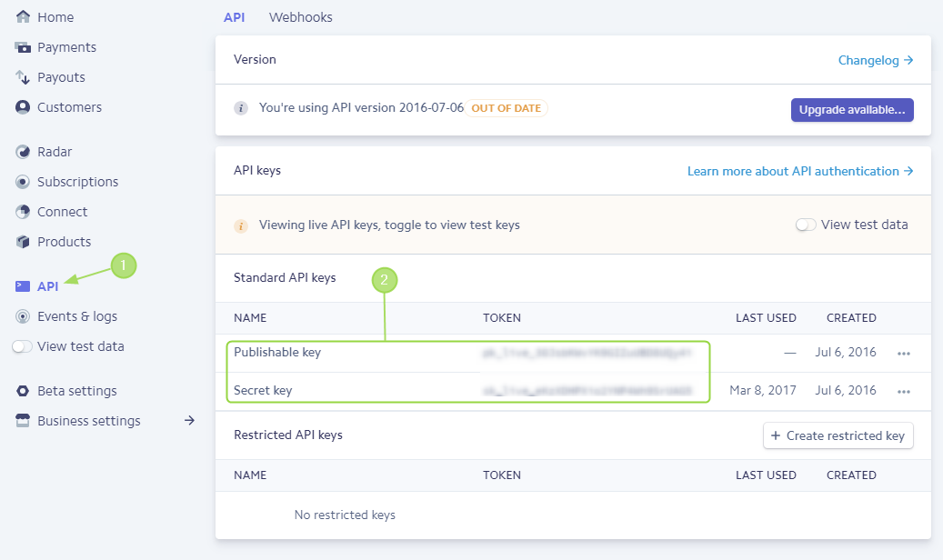Enable View test data in API keys banner
The image size is (943, 560).
806,225
